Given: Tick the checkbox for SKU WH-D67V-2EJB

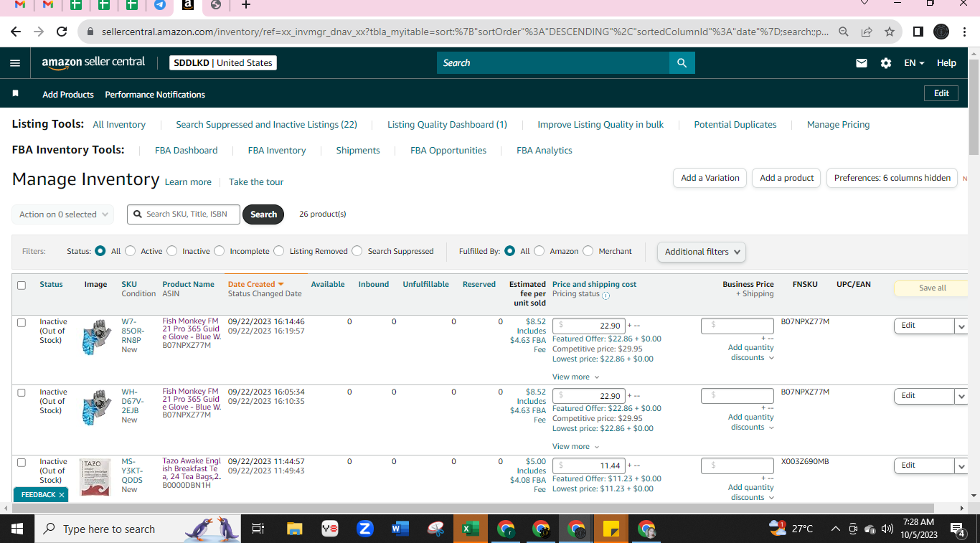Looking at the screenshot, I should click(x=22, y=393).
